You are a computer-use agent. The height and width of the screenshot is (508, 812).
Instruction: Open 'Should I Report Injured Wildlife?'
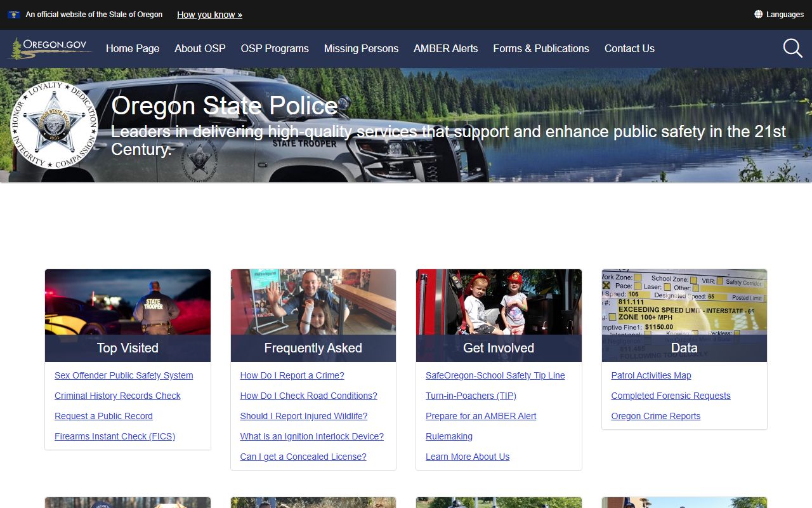pyautogui.click(x=304, y=416)
